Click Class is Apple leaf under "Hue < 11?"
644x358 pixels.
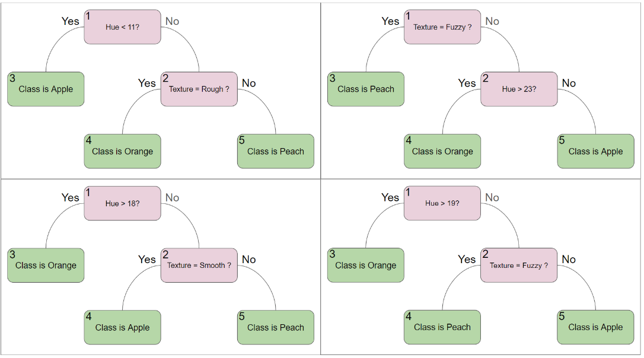point(46,89)
